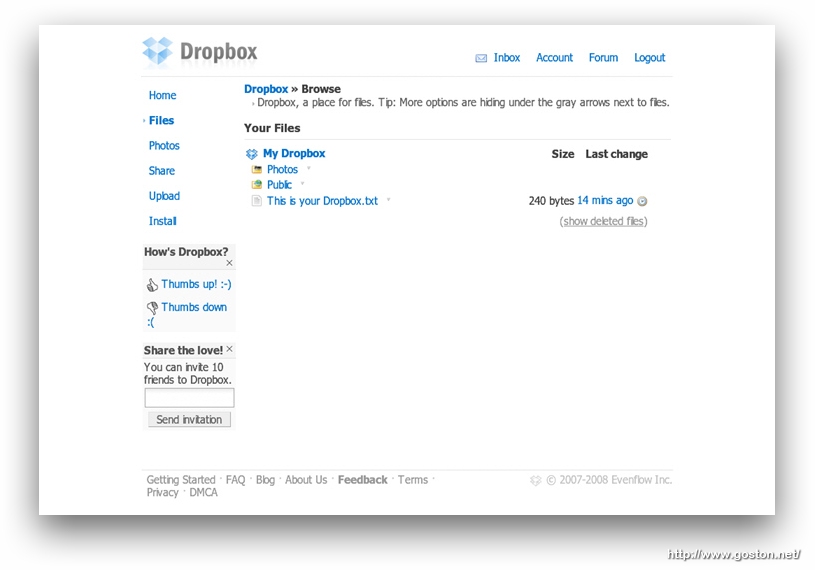Click the Dropbox logo icon
The width and height of the screenshot is (815, 570).
[157, 51]
